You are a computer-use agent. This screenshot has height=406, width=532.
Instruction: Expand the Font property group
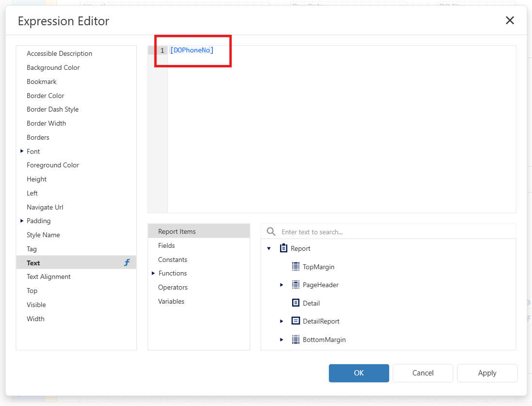[x=22, y=151]
